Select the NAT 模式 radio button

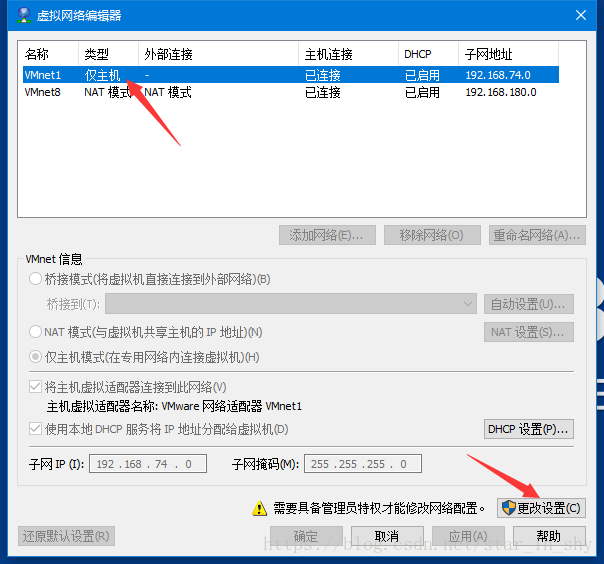click(35, 332)
